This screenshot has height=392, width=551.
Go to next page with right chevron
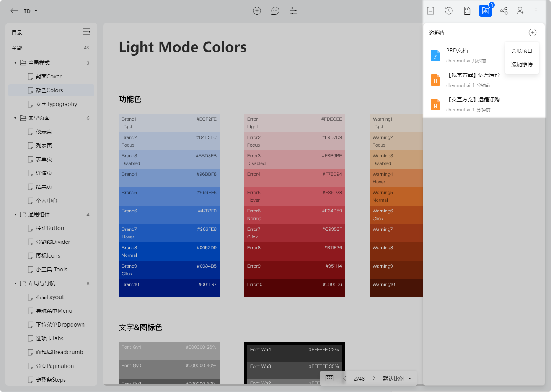(374, 378)
